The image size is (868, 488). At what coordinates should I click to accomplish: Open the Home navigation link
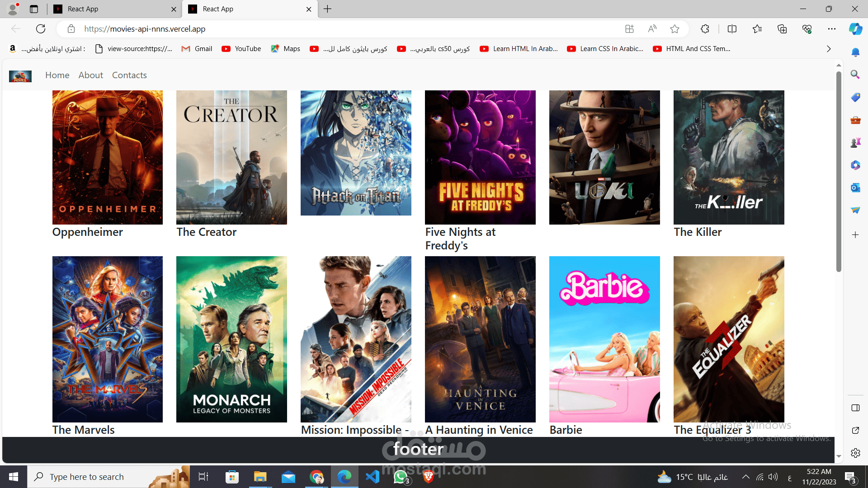tap(57, 75)
